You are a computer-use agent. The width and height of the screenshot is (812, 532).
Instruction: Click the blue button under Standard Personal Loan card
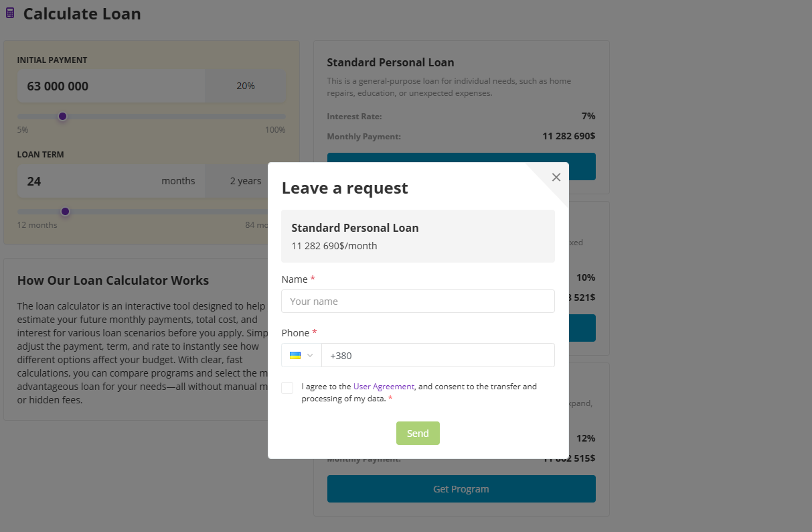tap(461, 157)
